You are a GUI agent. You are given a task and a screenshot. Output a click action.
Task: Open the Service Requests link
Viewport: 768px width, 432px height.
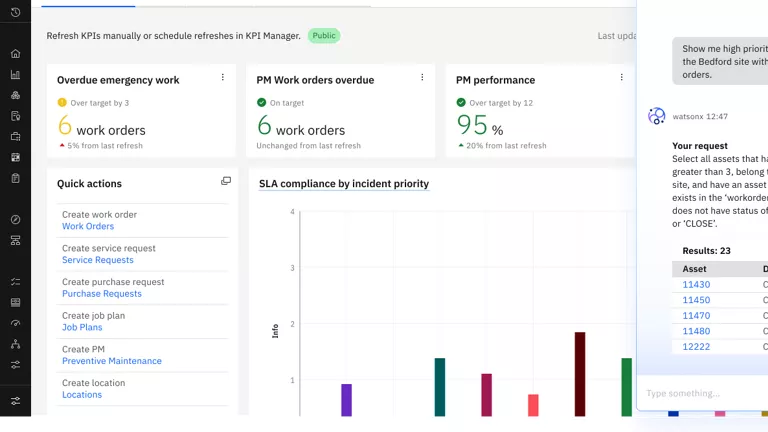pos(97,260)
